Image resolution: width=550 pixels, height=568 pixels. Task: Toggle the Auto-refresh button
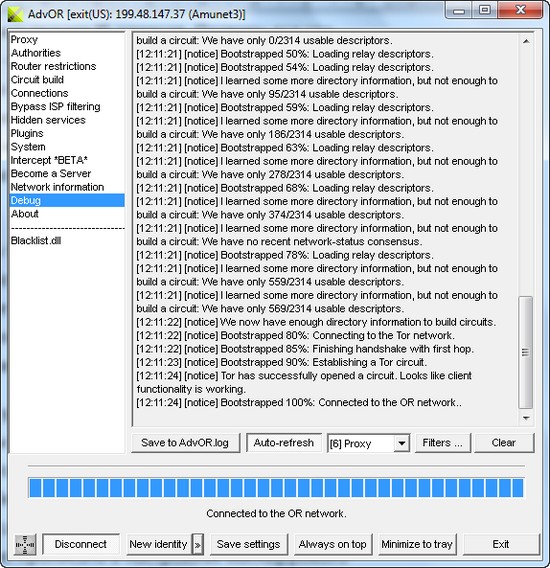[284, 443]
